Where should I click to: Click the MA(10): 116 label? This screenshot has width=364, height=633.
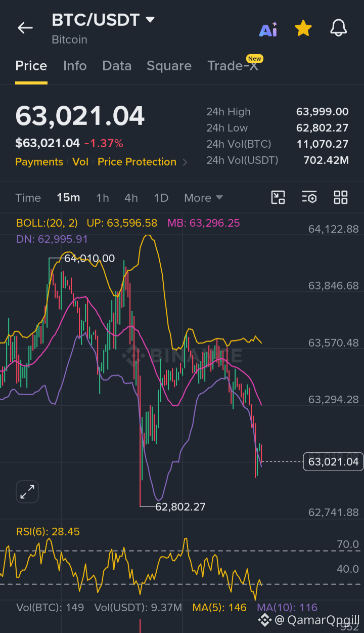[x=287, y=608]
